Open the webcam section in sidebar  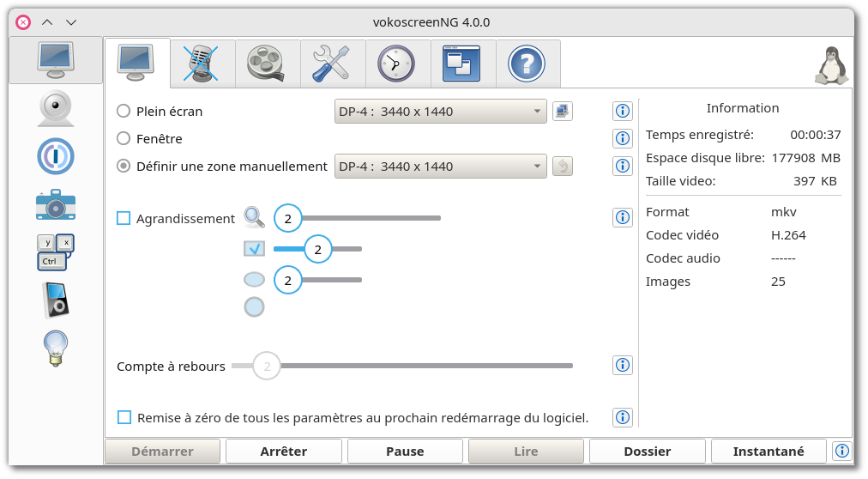point(56,108)
